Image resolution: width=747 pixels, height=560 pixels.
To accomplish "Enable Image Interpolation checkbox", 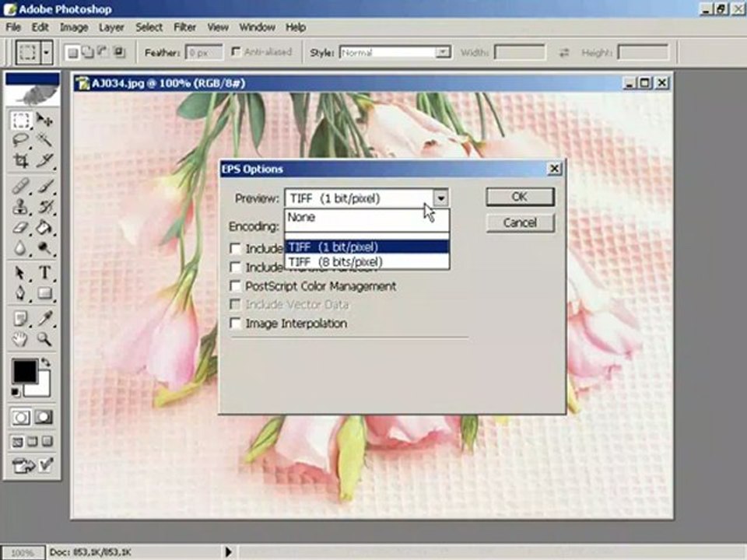I will [x=235, y=324].
